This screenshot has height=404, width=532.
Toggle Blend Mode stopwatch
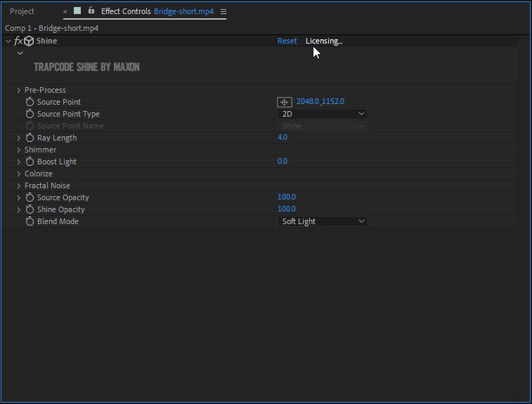pos(30,221)
